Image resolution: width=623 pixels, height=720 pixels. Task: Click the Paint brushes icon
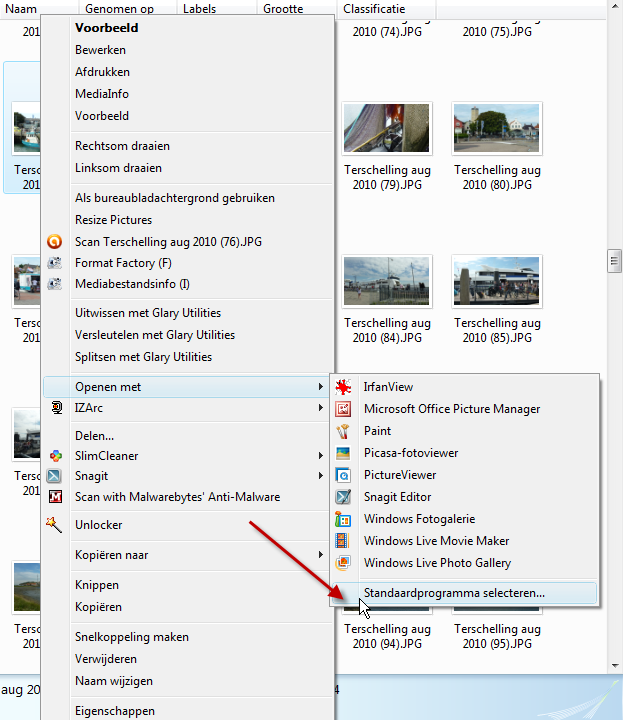point(343,431)
